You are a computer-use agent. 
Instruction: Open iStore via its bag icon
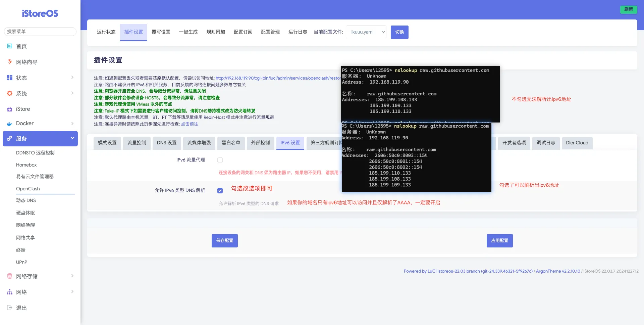(x=10, y=109)
